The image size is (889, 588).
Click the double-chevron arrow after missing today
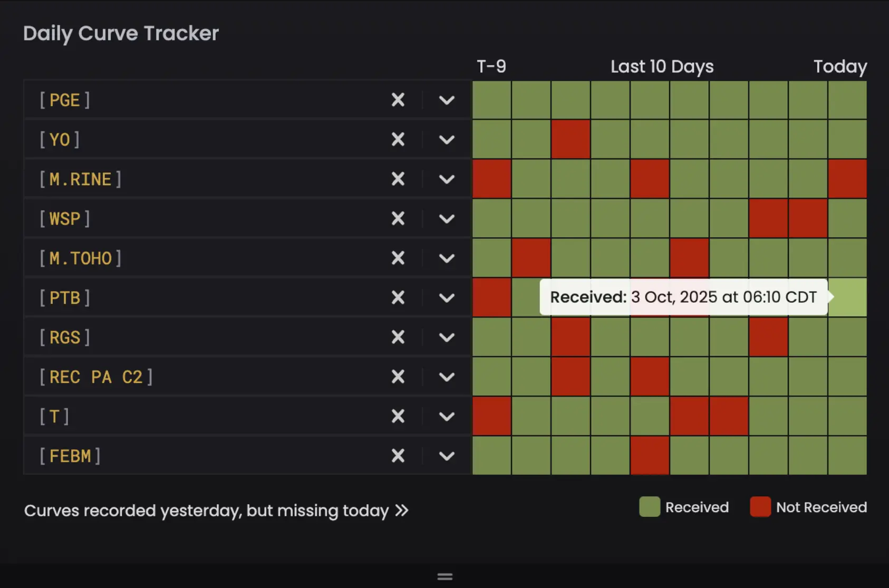coord(402,510)
